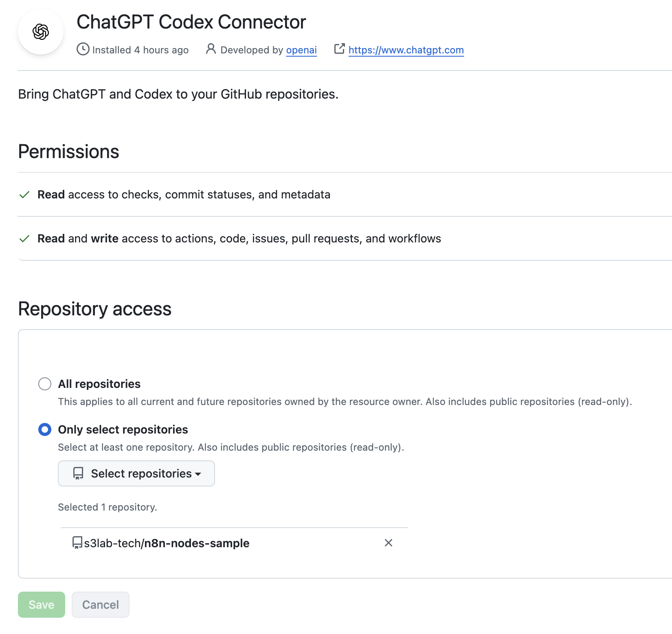The image size is (672, 634).
Task: Click the person icon beside Developed by
Action: (x=211, y=49)
